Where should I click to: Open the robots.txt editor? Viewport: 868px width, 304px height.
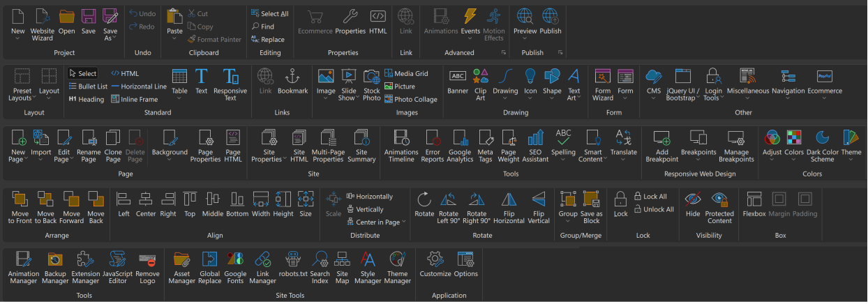293,264
